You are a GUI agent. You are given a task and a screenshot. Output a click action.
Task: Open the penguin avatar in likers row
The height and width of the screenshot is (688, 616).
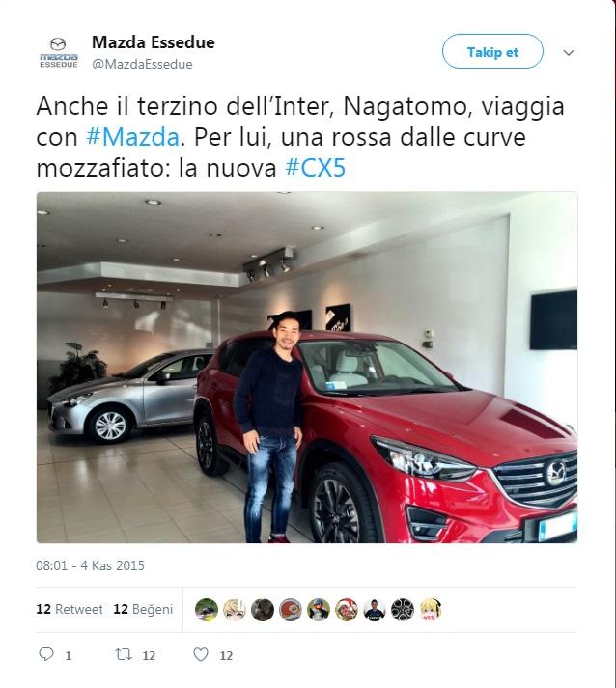coord(319,610)
